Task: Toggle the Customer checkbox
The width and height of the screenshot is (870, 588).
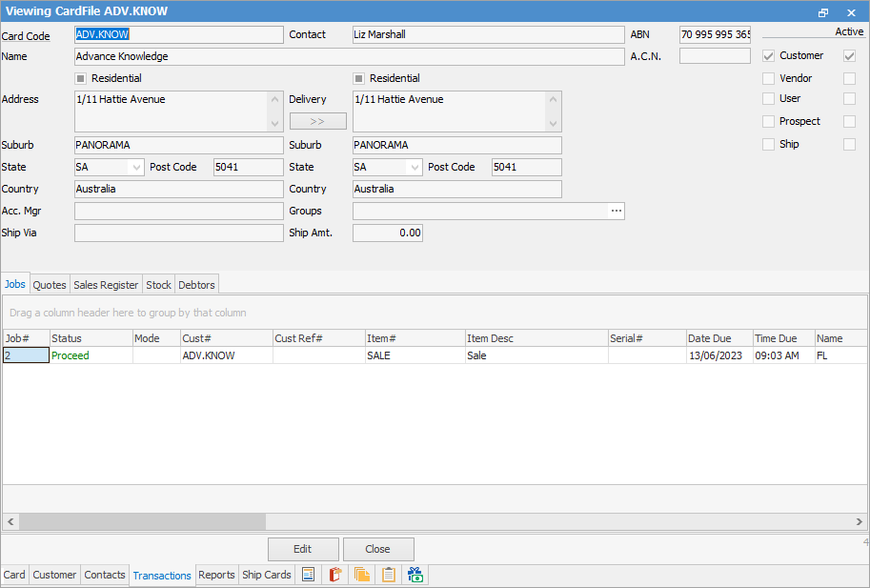Action: (x=769, y=56)
